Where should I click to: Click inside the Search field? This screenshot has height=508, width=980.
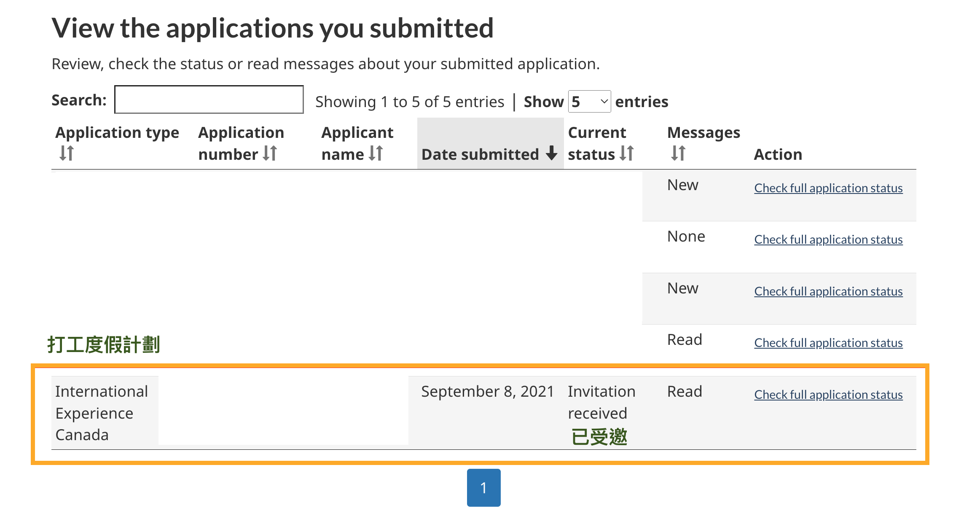tap(209, 99)
